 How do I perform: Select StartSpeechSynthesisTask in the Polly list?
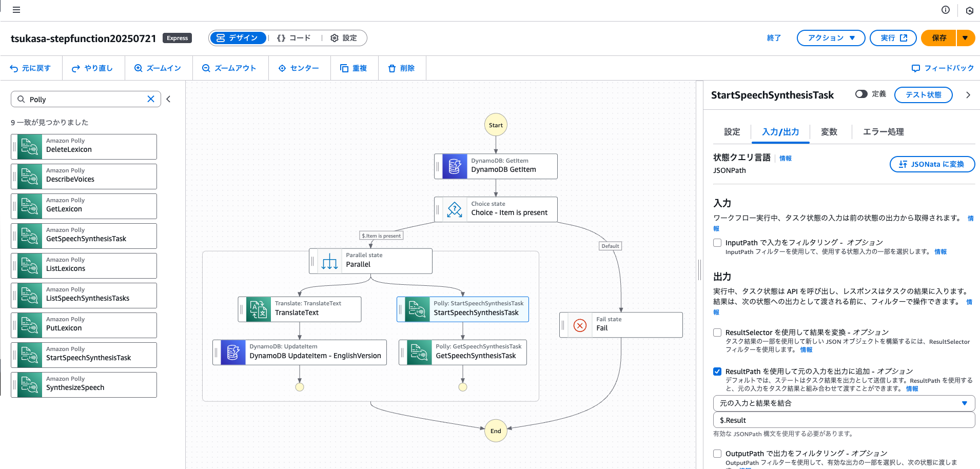(84, 355)
